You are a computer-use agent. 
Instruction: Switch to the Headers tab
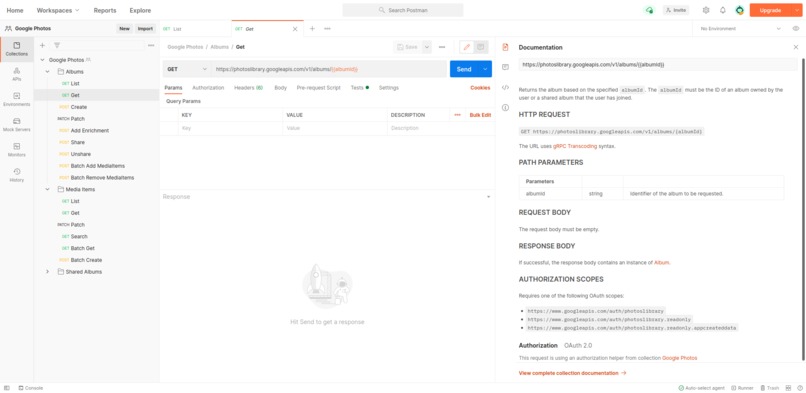[249, 88]
